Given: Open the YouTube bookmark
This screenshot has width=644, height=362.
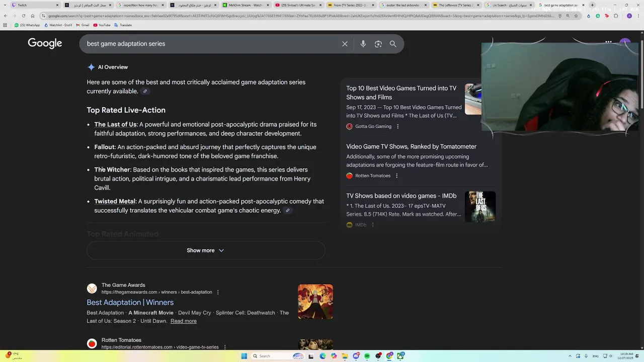Looking at the screenshot, I should [x=102, y=25].
